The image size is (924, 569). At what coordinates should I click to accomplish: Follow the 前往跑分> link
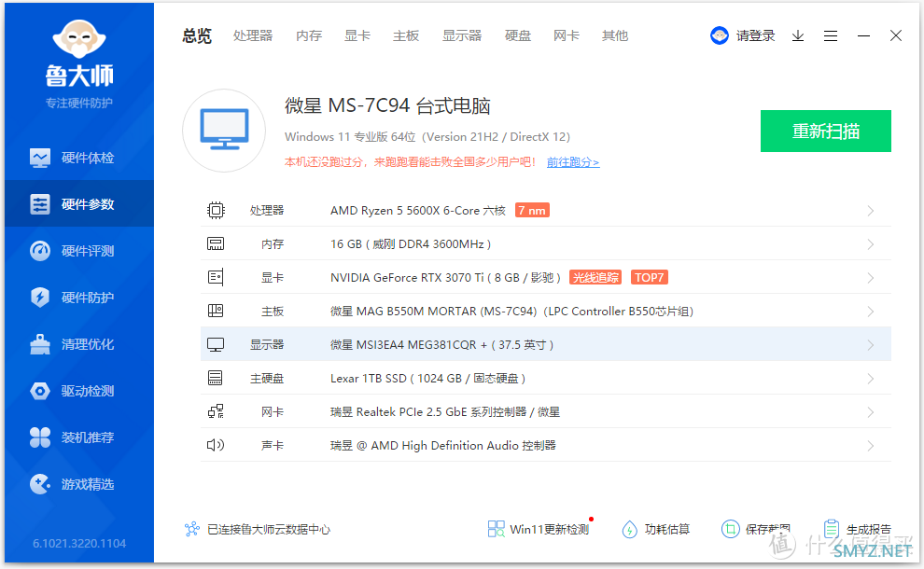[573, 162]
